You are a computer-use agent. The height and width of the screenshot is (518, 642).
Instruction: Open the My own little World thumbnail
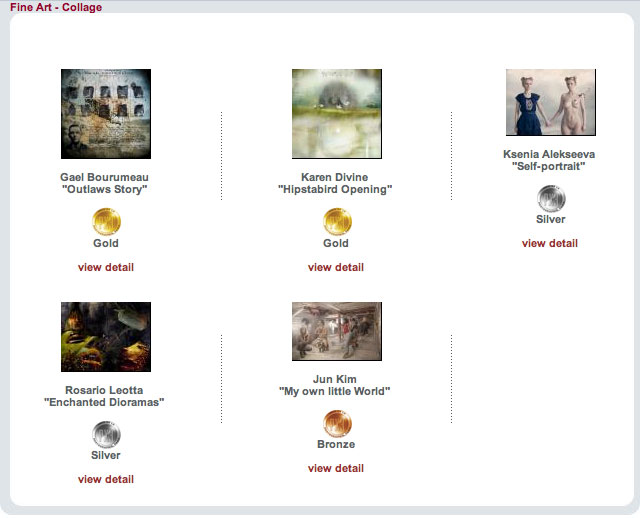337,332
